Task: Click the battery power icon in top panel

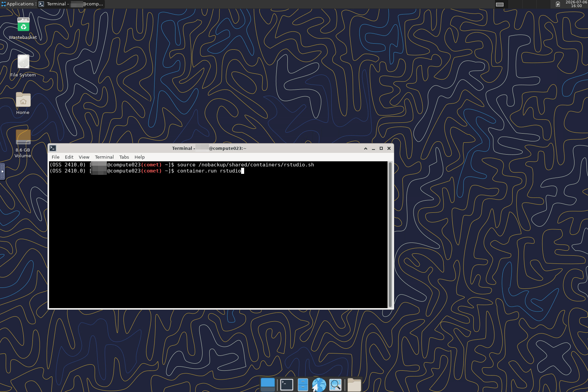Action: (558, 4)
